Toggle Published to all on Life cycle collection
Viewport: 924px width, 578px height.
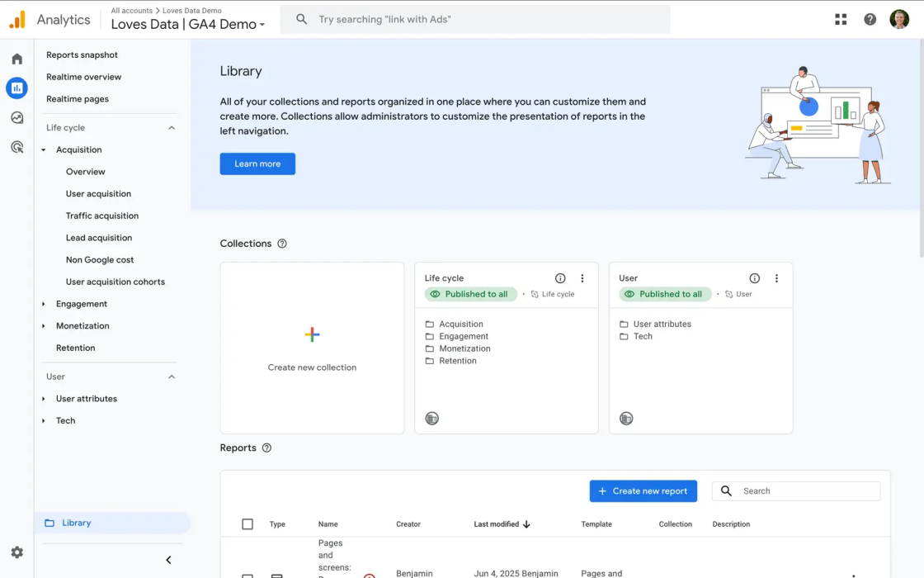[x=470, y=294]
